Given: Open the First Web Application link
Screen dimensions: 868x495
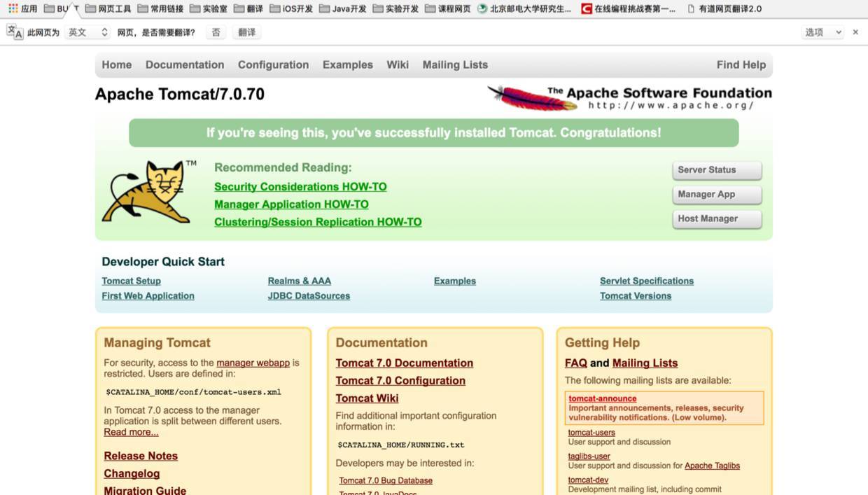Looking at the screenshot, I should coord(148,295).
